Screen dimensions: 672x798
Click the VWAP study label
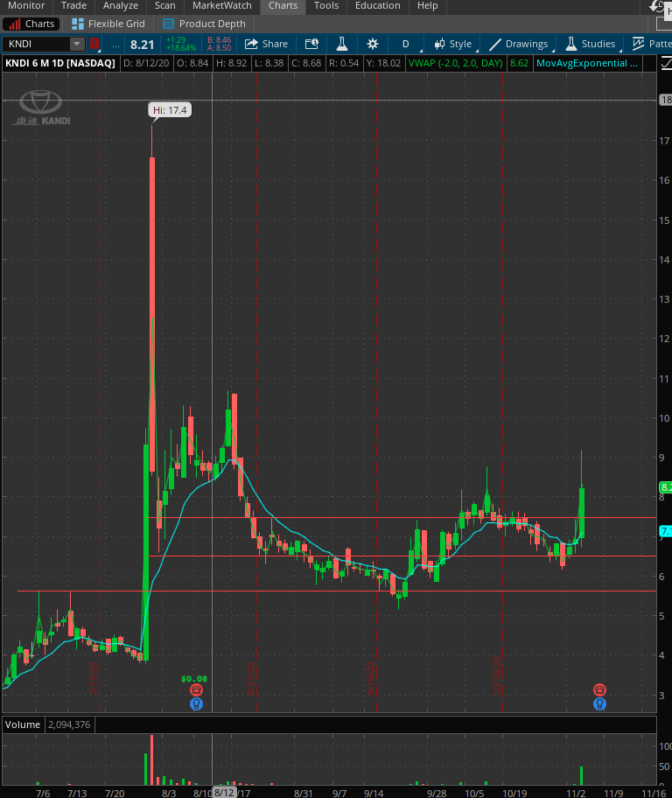[456, 64]
